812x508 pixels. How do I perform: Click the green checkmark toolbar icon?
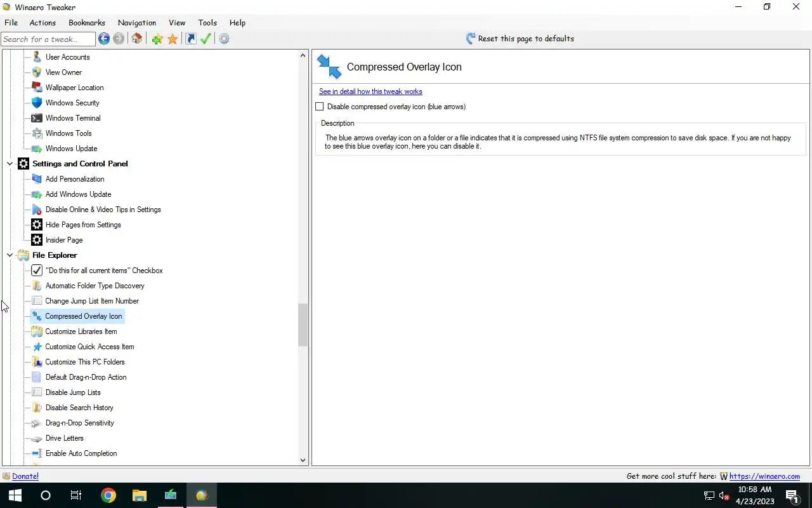point(206,39)
